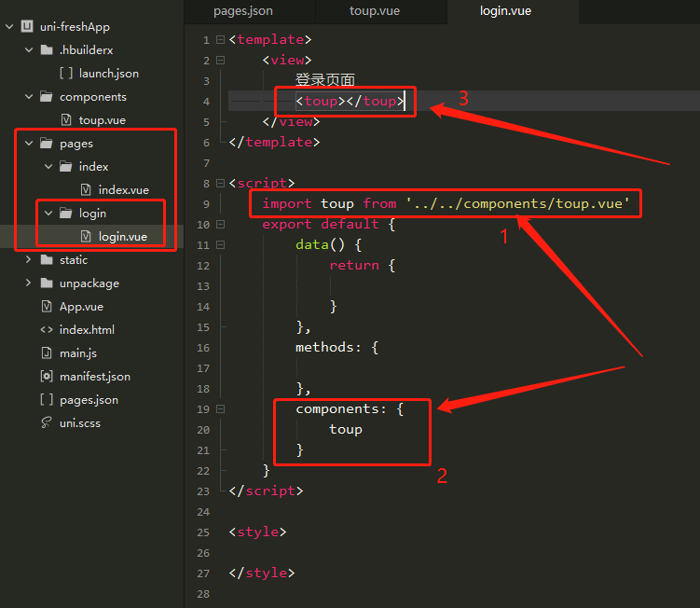Click the 'return {' statement line
This screenshot has width=700, height=608.
pyautogui.click(x=363, y=266)
